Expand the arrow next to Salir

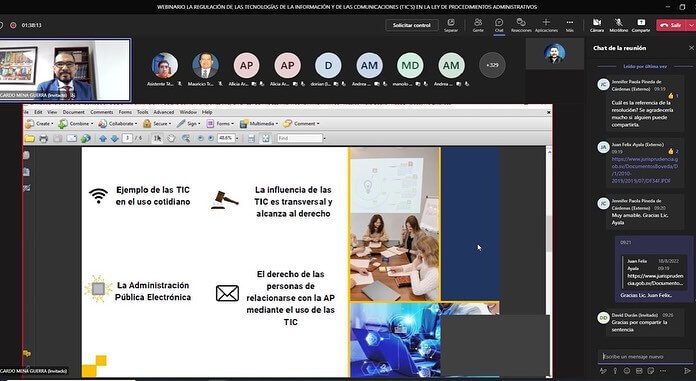[691, 25]
